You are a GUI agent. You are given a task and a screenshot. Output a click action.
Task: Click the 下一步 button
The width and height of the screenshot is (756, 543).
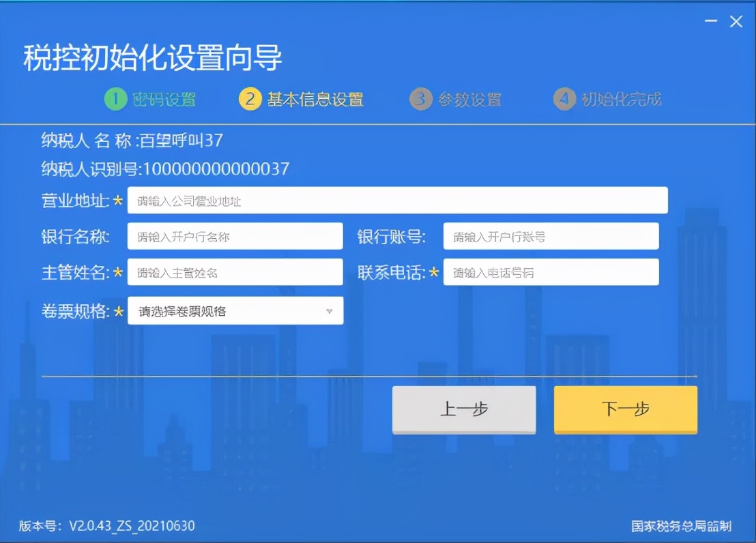pyautogui.click(x=625, y=409)
